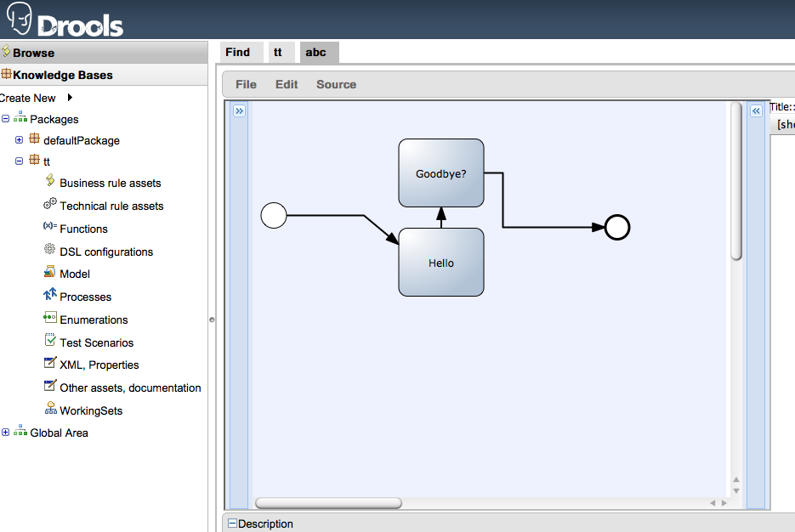The width and height of the screenshot is (795, 532).
Task: Open the File menu
Action: tap(246, 84)
